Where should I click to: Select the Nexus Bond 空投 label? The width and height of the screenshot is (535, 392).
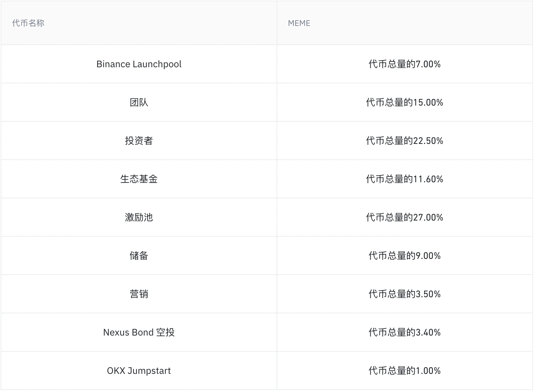point(139,332)
